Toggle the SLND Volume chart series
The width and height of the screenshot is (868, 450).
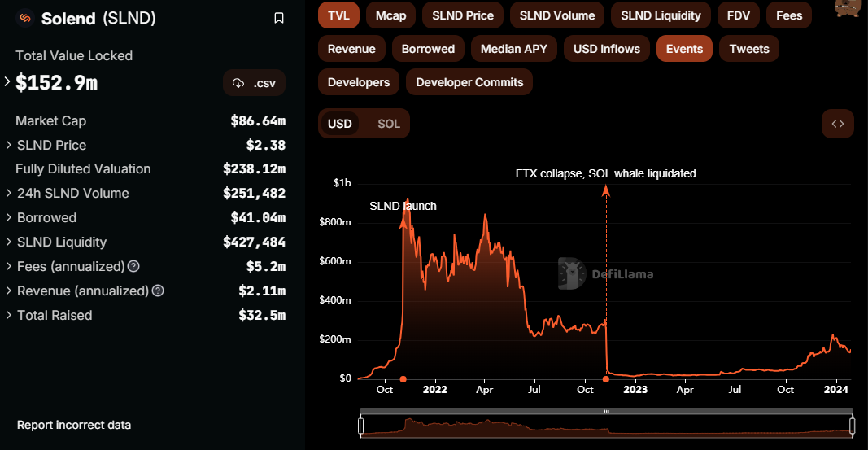tap(557, 15)
